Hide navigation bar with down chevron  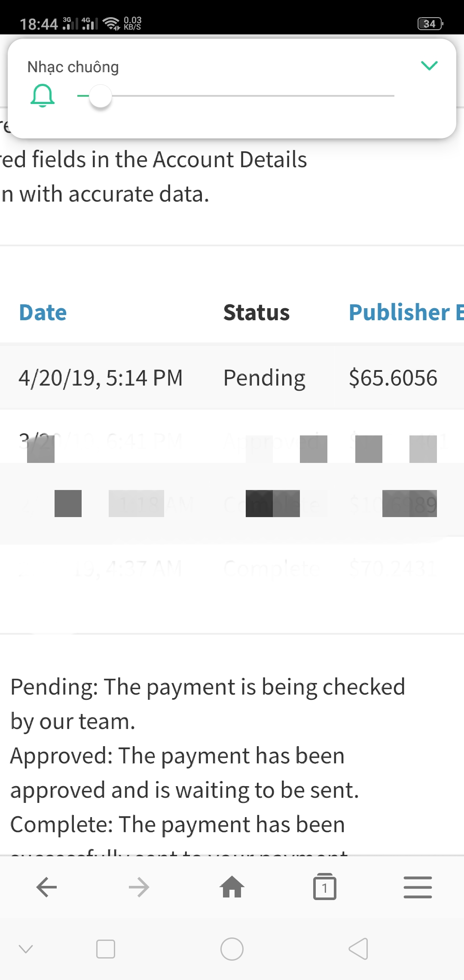tap(26, 949)
